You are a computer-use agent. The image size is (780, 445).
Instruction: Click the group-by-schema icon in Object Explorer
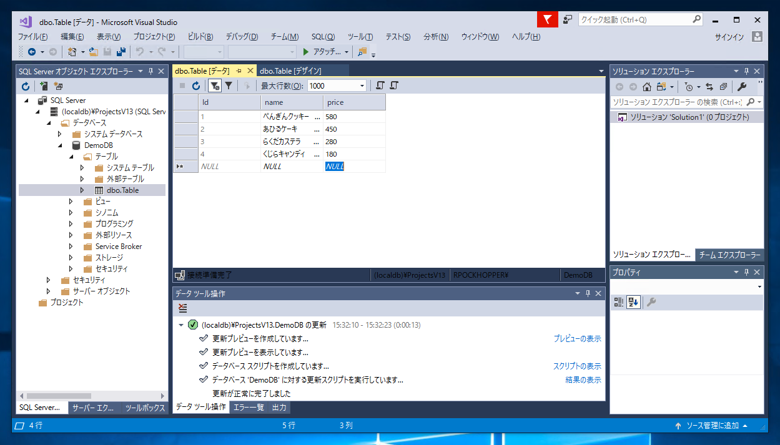(x=58, y=87)
